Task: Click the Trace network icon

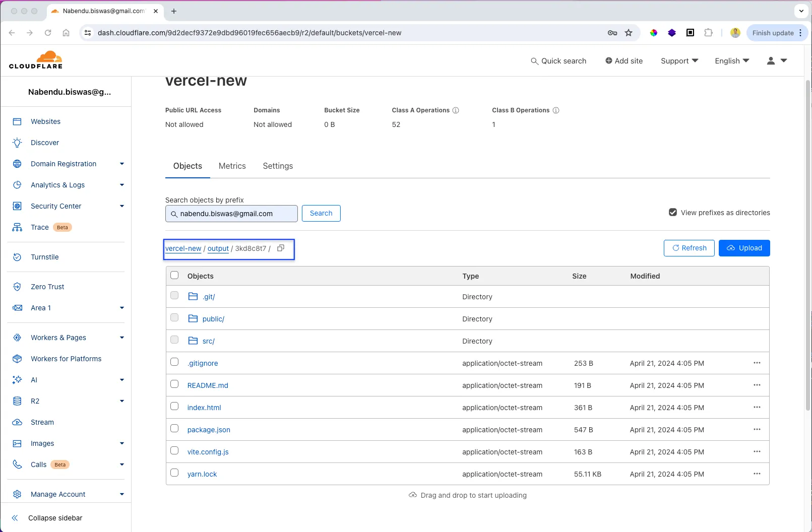Action: (x=17, y=227)
